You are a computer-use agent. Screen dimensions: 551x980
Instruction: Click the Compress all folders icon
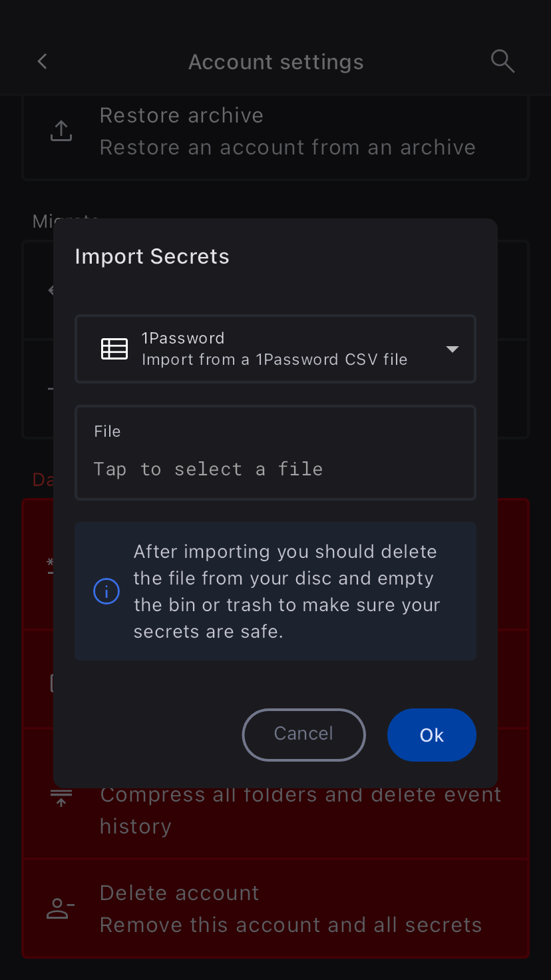click(61, 798)
